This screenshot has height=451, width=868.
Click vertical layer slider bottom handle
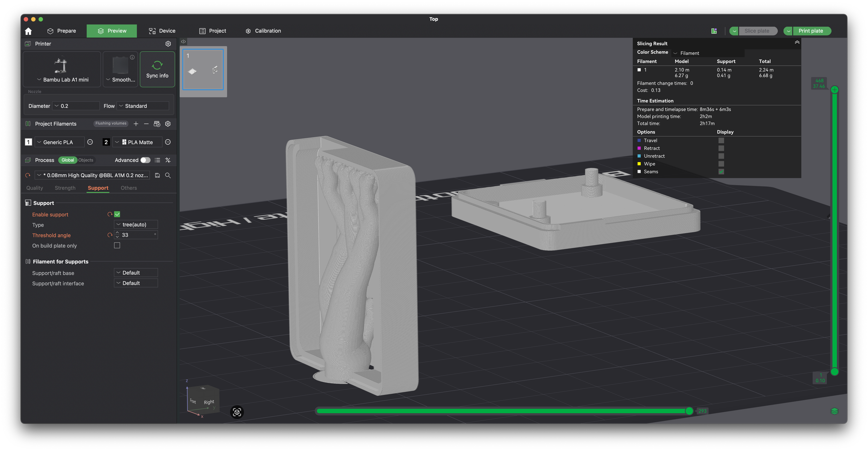835,372
